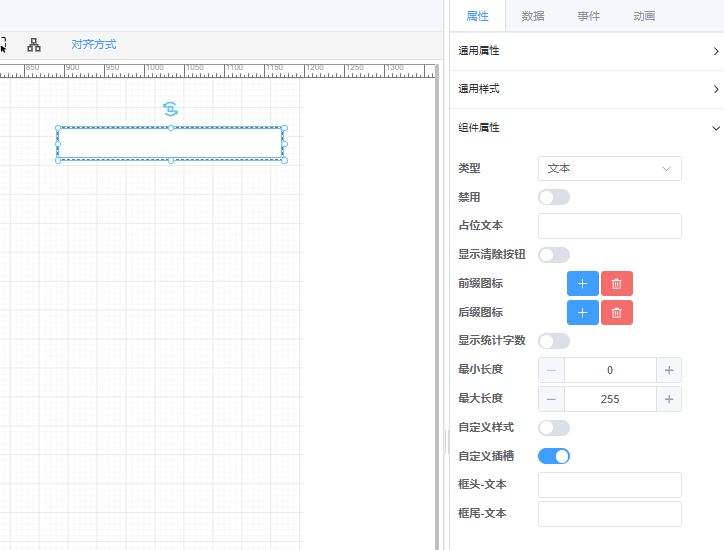Turn off 自定义插槽 switch

[x=554, y=456]
